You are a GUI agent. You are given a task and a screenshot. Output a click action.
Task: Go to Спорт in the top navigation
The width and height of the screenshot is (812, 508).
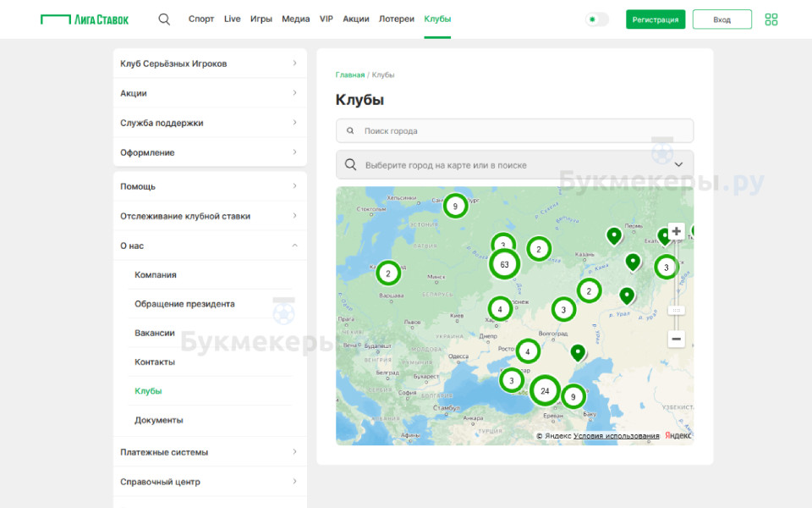click(201, 19)
